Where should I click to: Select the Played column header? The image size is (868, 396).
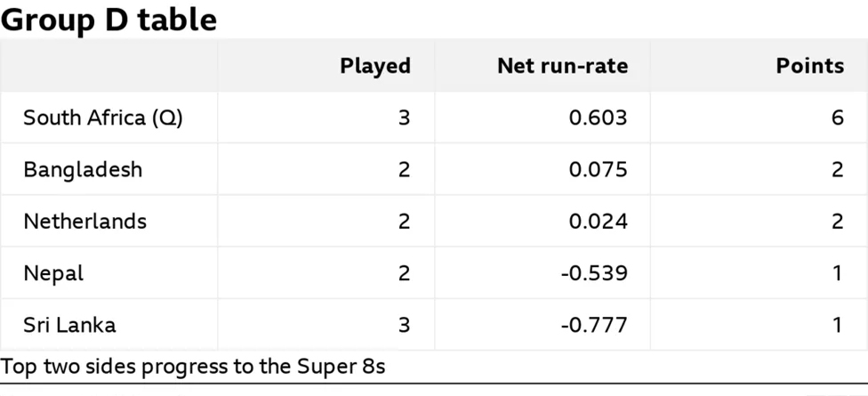[x=375, y=66]
